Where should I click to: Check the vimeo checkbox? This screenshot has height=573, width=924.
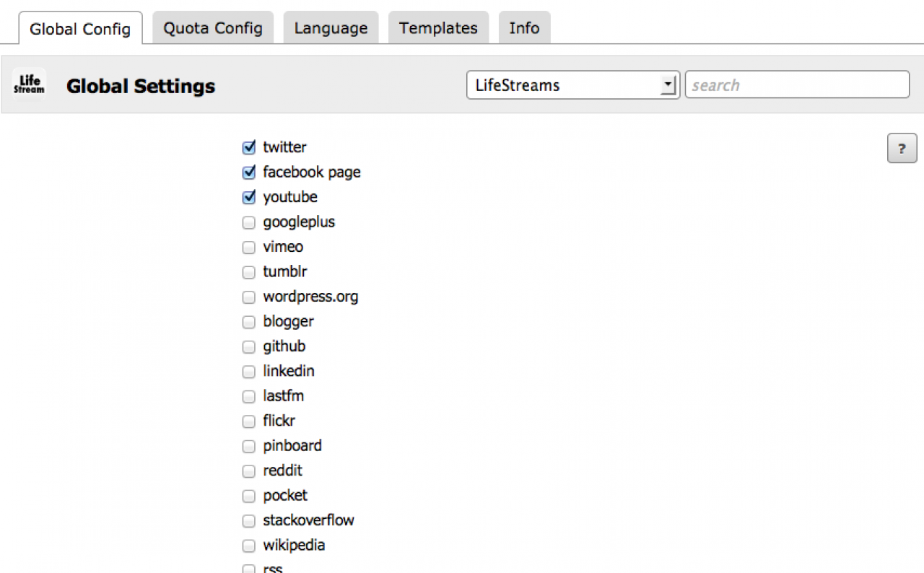(x=249, y=248)
